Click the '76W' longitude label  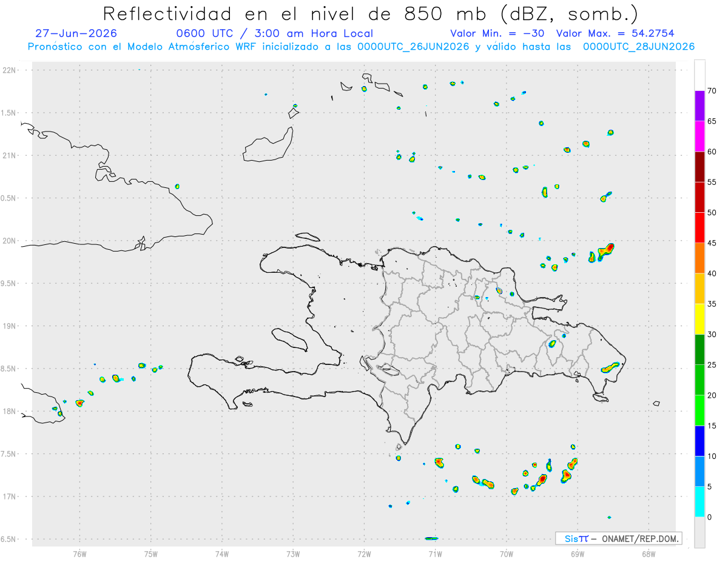79,554
